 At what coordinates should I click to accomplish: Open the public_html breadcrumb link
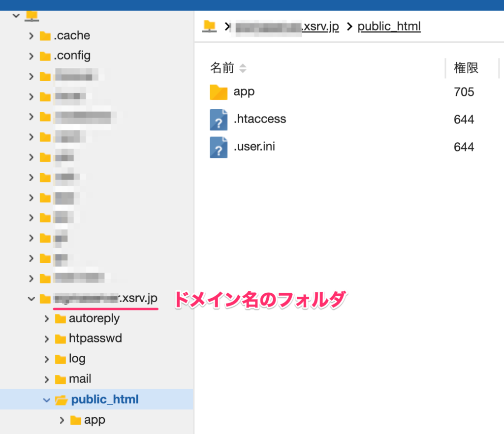point(389,27)
